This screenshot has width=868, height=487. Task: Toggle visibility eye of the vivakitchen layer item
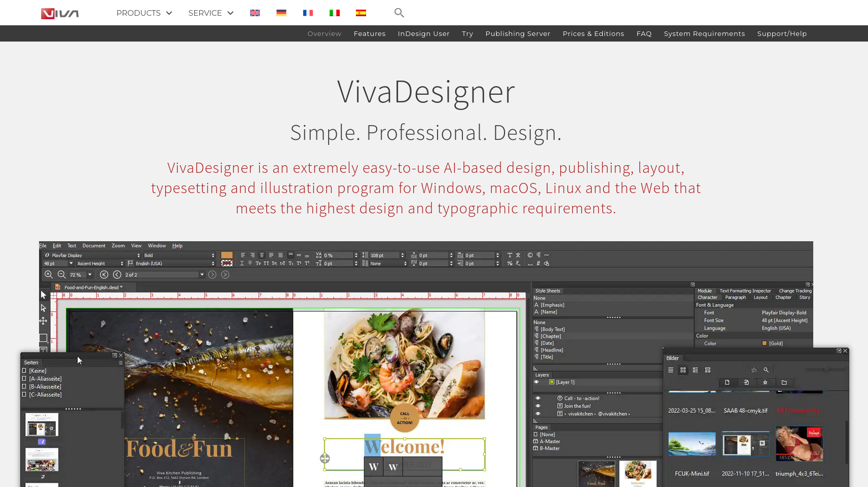(x=538, y=414)
